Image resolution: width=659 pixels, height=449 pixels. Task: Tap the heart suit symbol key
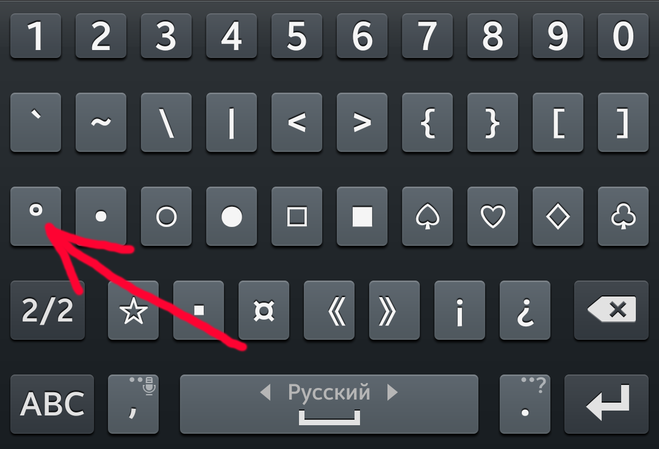pyautogui.click(x=493, y=216)
